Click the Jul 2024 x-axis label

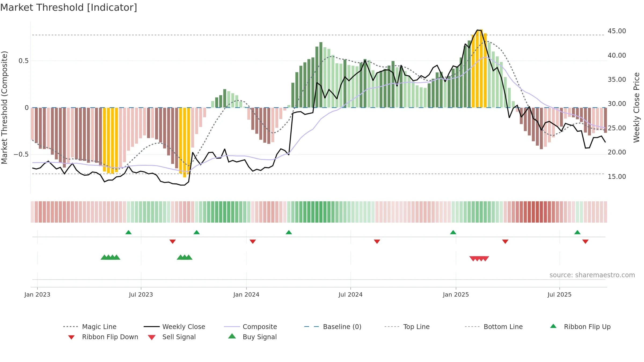350,295
